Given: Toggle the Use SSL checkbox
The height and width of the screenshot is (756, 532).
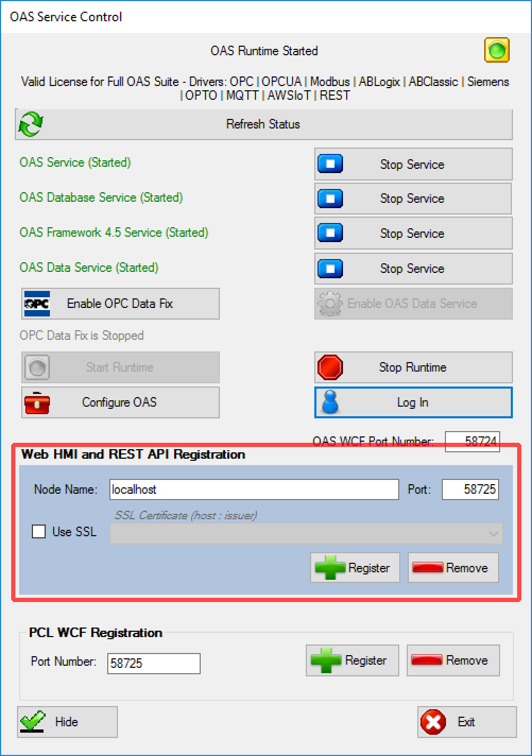Looking at the screenshot, I should coord(39,531).
